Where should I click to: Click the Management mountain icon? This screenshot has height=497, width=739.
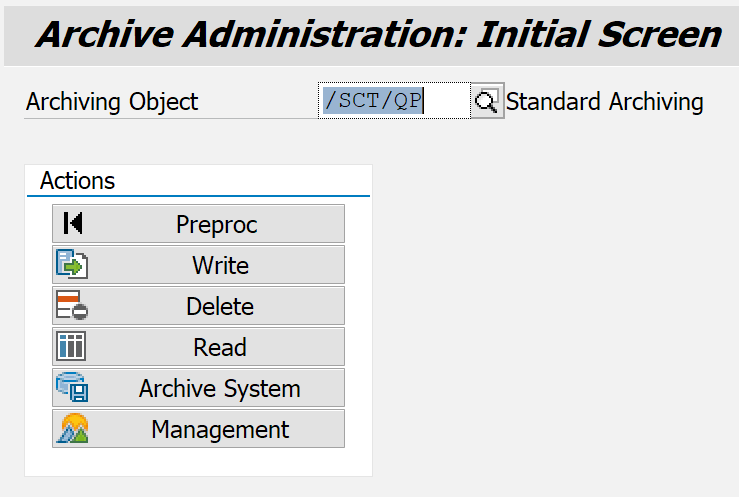coord(72,429)
